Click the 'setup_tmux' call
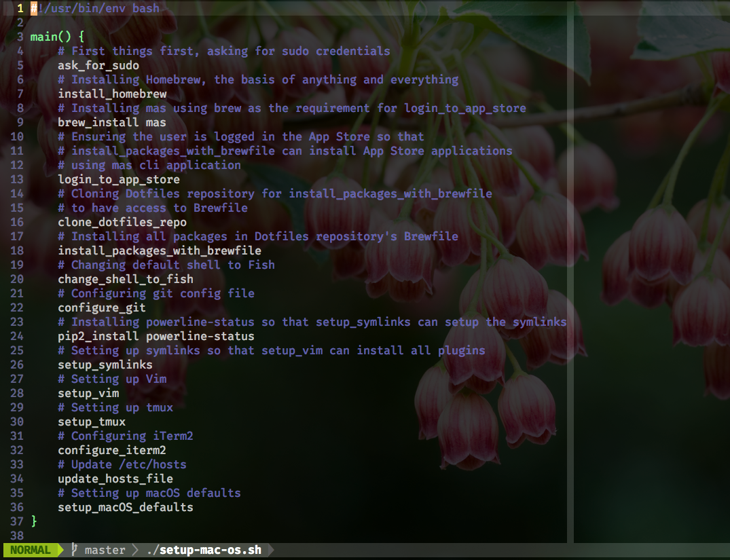 click(x=91, y=422)
